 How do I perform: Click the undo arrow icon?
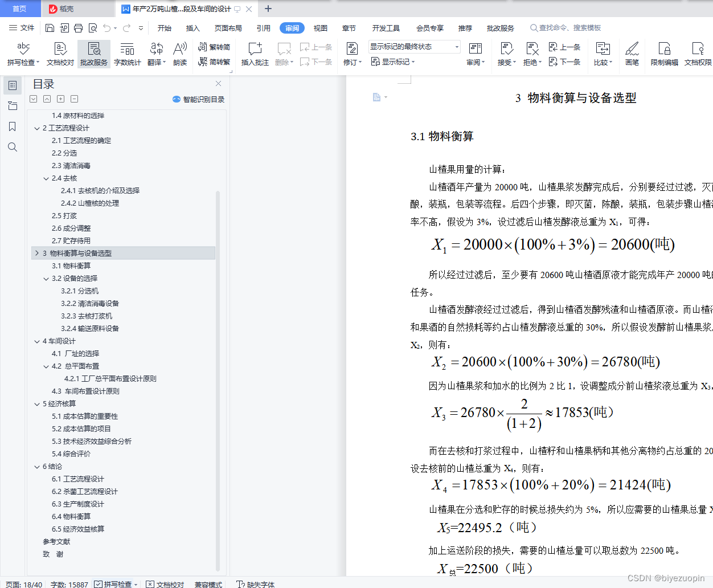tap(106, 28)
